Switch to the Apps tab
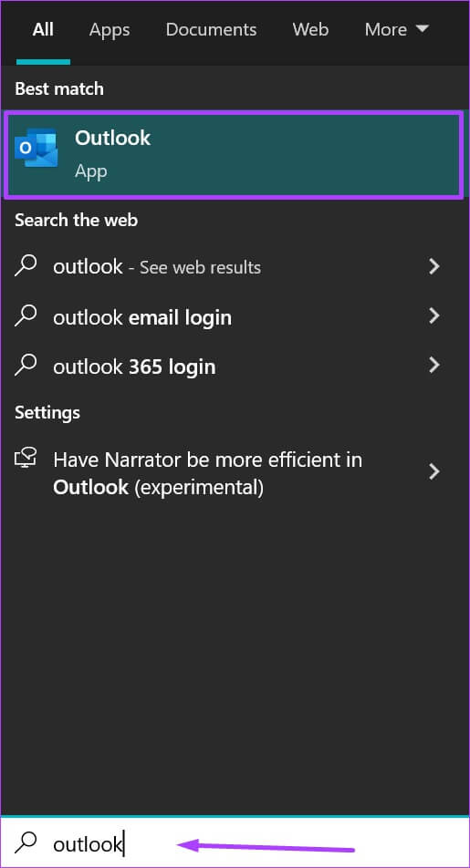This screenshot has height=868, width=470. coord(110,29)
